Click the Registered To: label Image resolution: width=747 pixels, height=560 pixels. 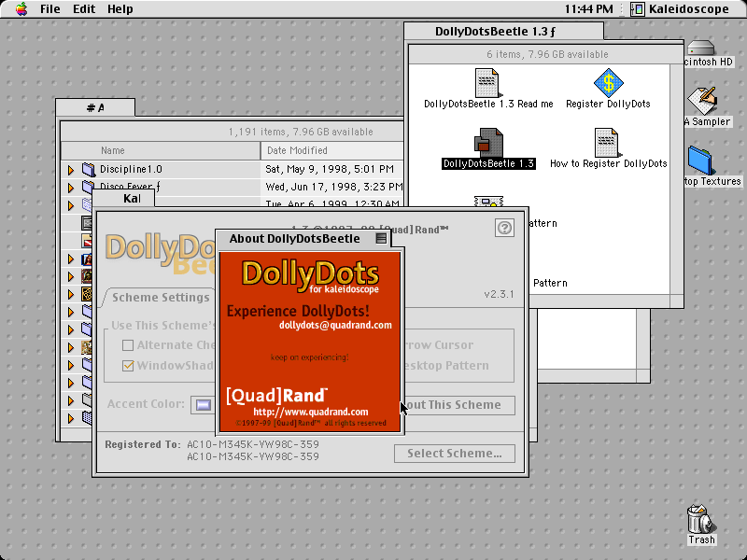143,444
